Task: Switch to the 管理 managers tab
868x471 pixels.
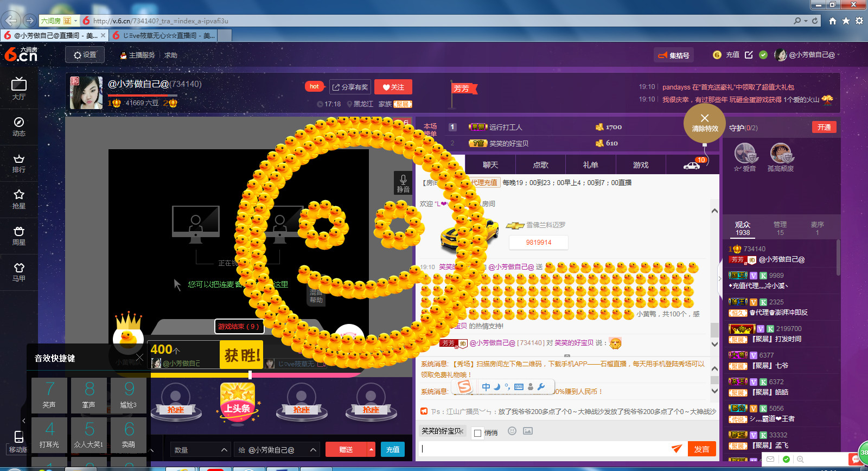Action: (x=780, y=228)
